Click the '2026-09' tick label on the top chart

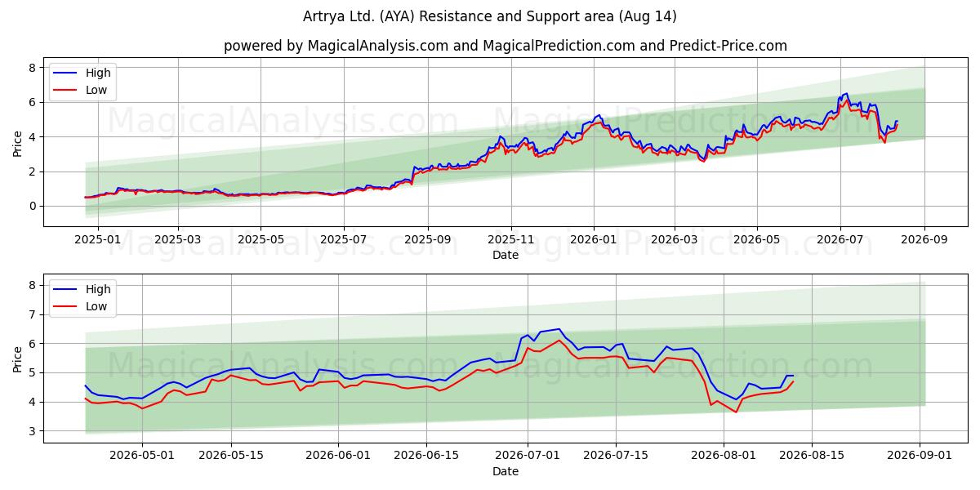tap(924, 241)
